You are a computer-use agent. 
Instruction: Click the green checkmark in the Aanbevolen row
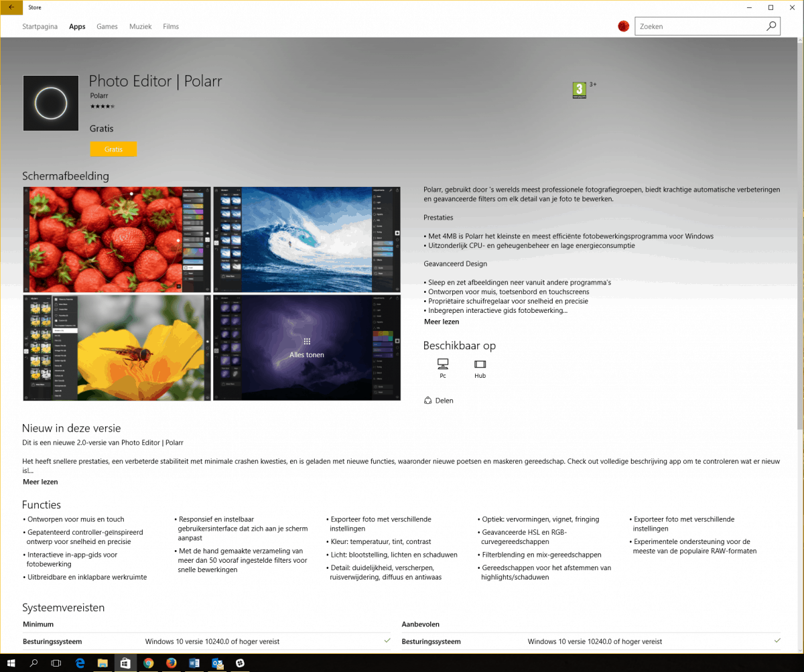pos(777,641)
